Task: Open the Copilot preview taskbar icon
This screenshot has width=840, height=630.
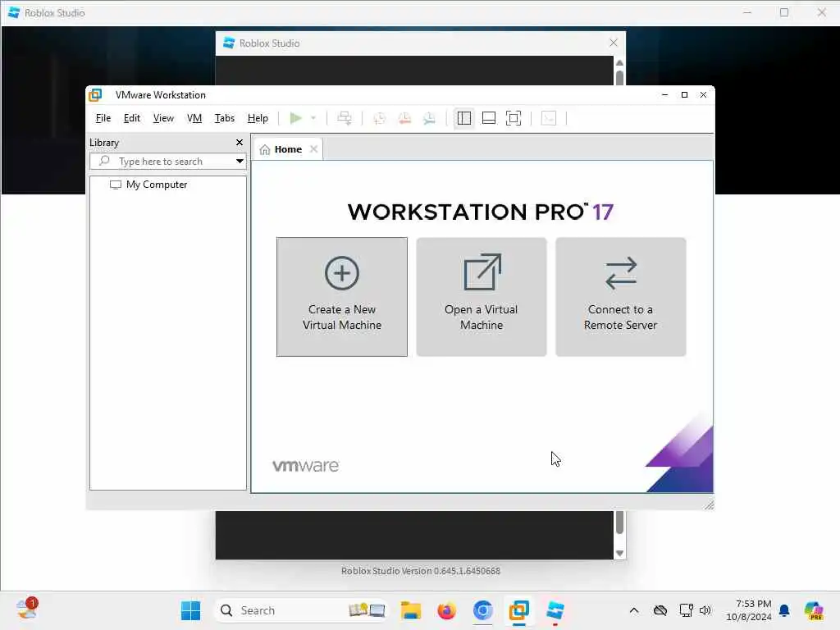Action: click(814, 610)
